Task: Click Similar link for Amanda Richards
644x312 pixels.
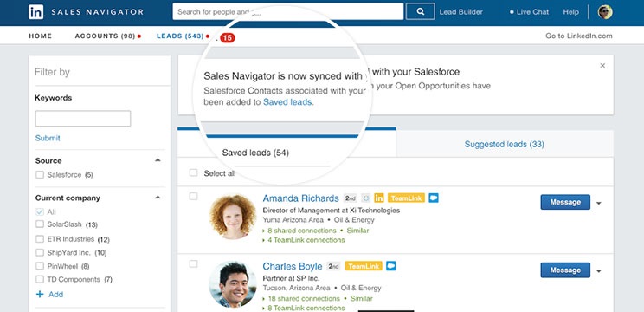Action: click(357, 231)
